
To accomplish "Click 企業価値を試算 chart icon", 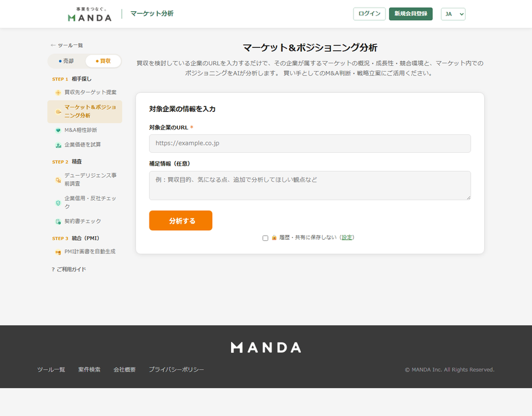I will click(58, 146).
